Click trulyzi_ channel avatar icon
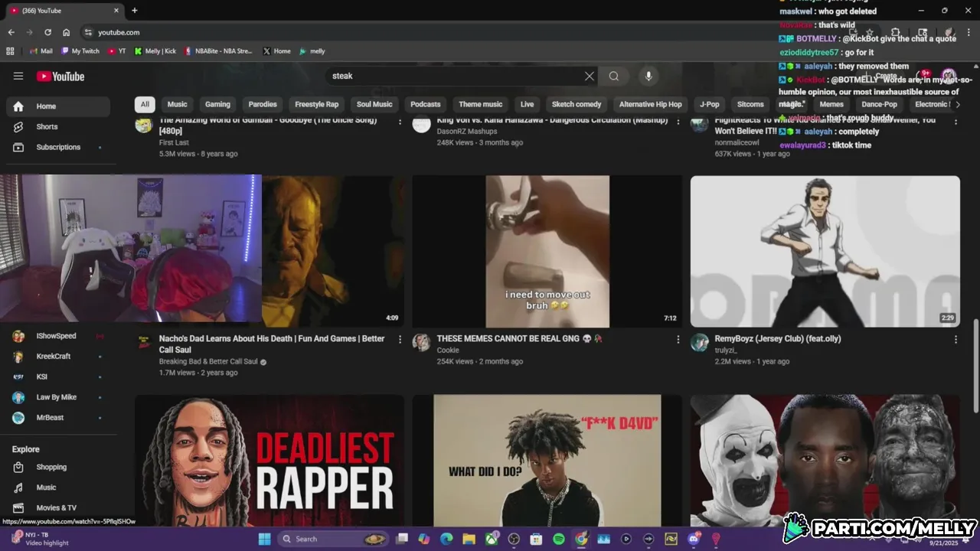 (x=700, y=342)
